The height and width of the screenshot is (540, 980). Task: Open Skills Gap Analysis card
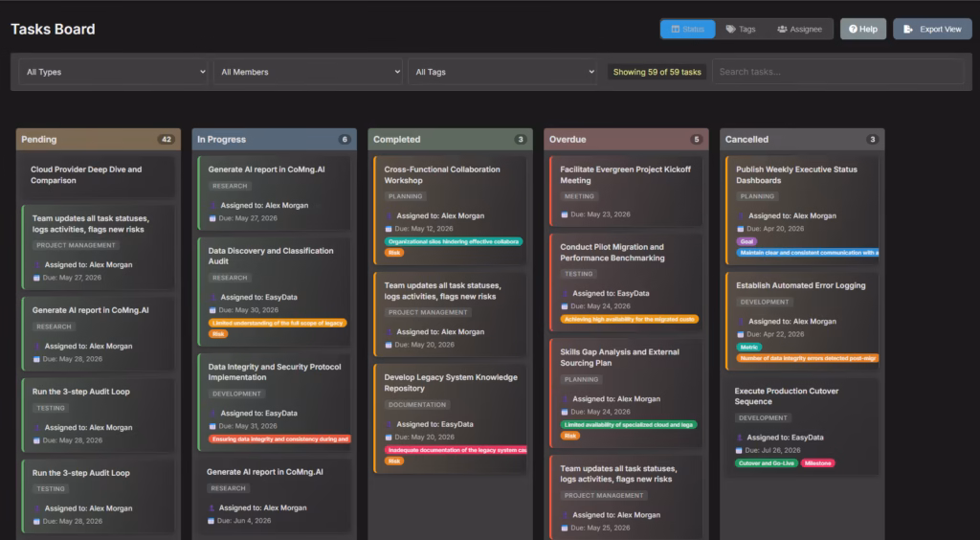tap(626, 394)
